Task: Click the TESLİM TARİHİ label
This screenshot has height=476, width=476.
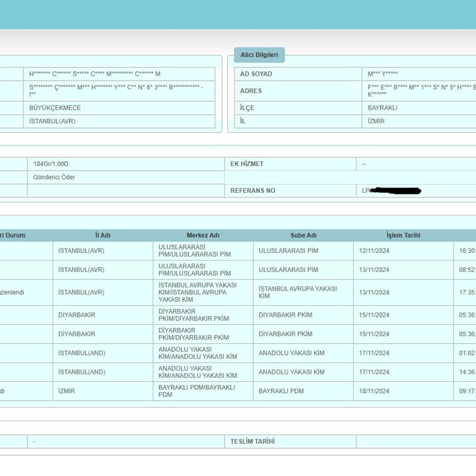Action: click(253, 441)
